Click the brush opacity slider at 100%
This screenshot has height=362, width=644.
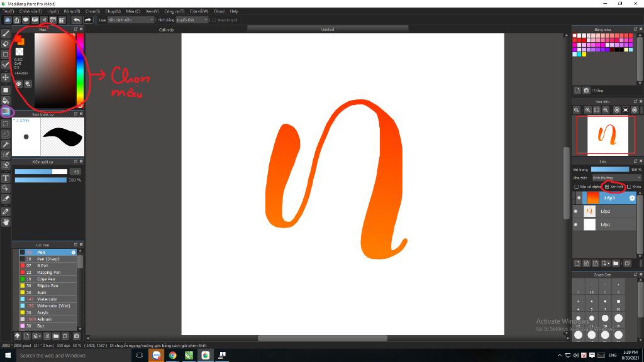pyautogui.click(x=41, y=180)
